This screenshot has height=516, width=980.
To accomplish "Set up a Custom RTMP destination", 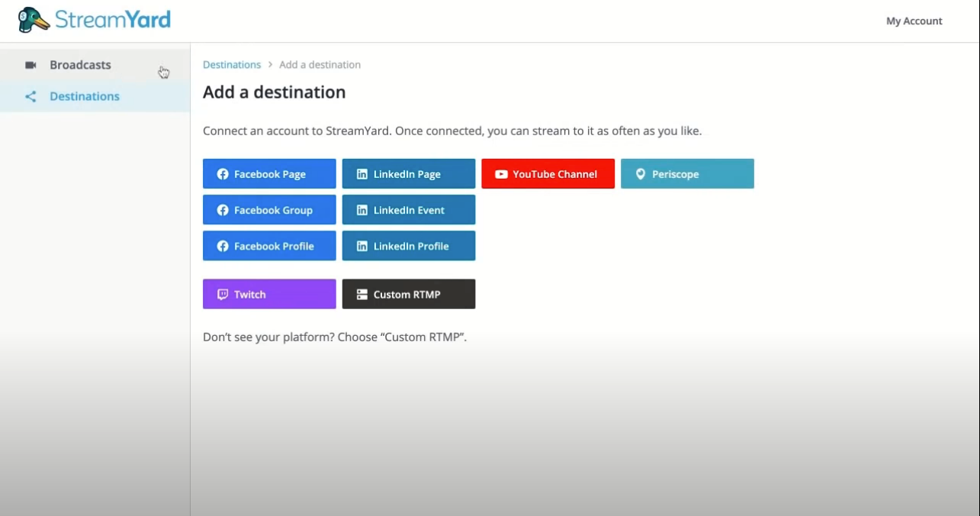I will point(409,294).
